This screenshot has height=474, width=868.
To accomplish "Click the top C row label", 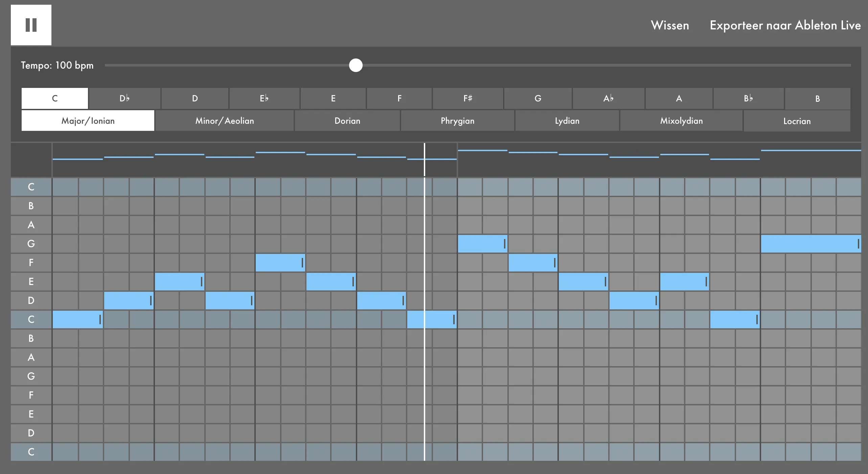I will 31,187.
